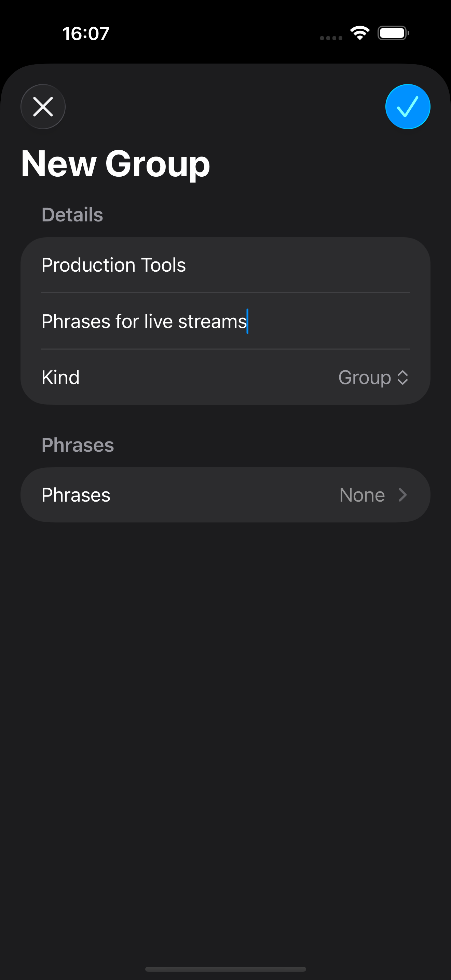Screen dimensions: 451x980
Task: Confirm the new group with the checkmark
Action: [x=407, y=107]
